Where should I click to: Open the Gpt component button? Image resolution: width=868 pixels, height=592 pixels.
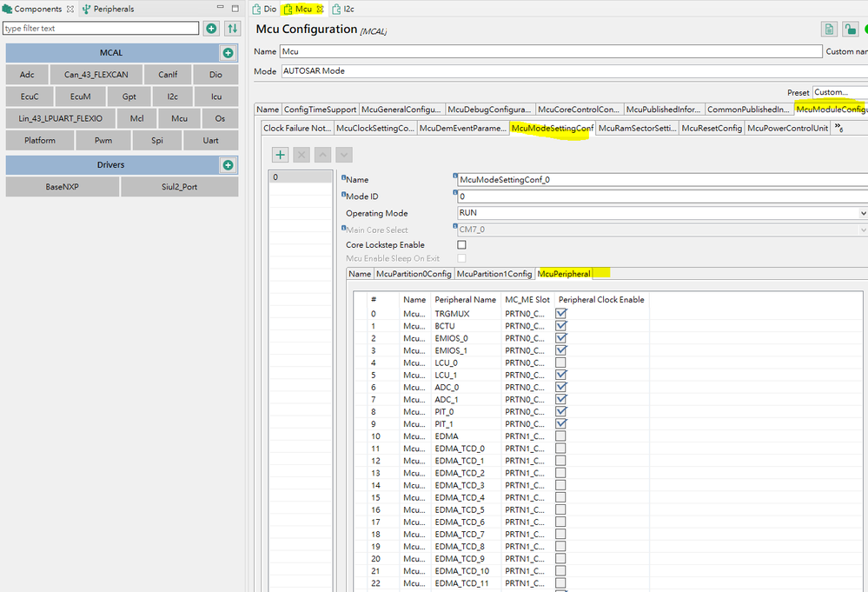click(129, 96)
